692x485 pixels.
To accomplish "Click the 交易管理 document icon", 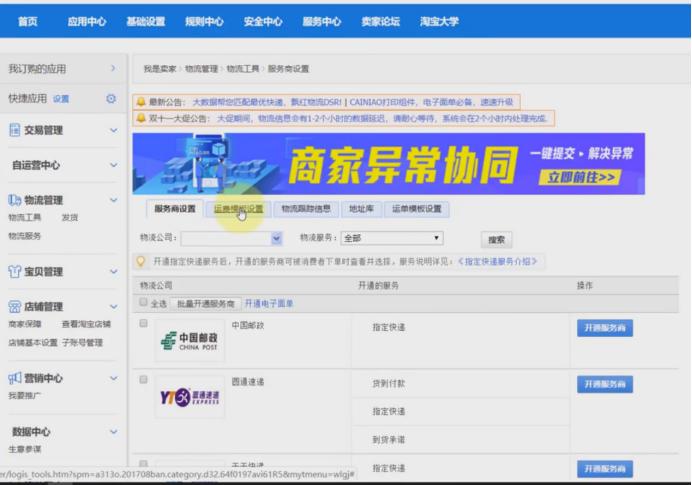I will click(15, 130).
